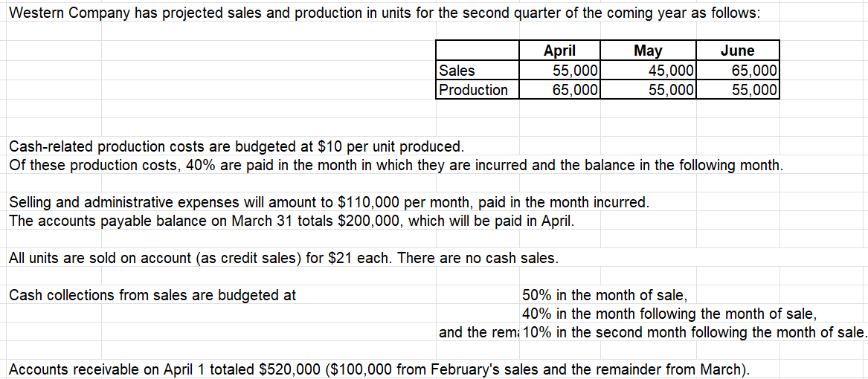Click April production cell 65,000

(576, 90)
